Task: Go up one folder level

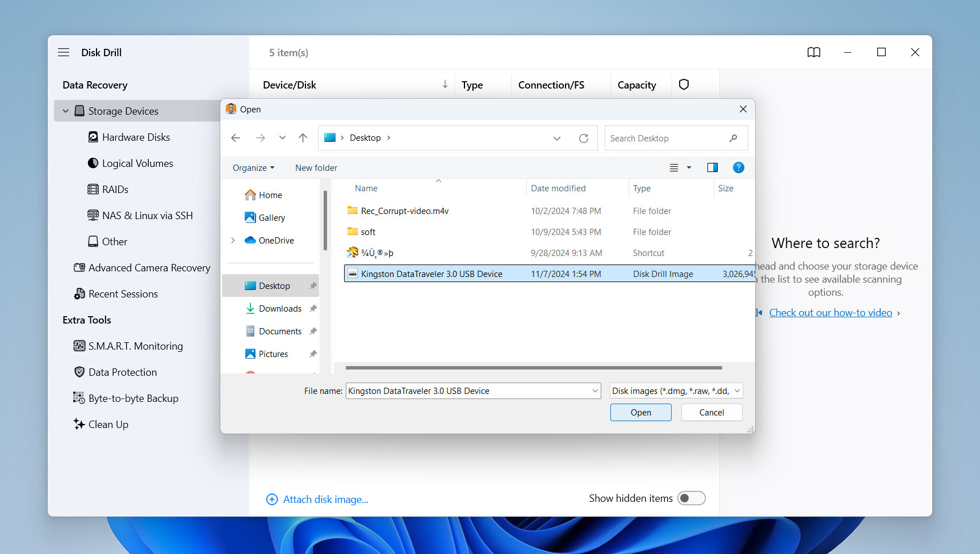Action: (x=303, y=138)
